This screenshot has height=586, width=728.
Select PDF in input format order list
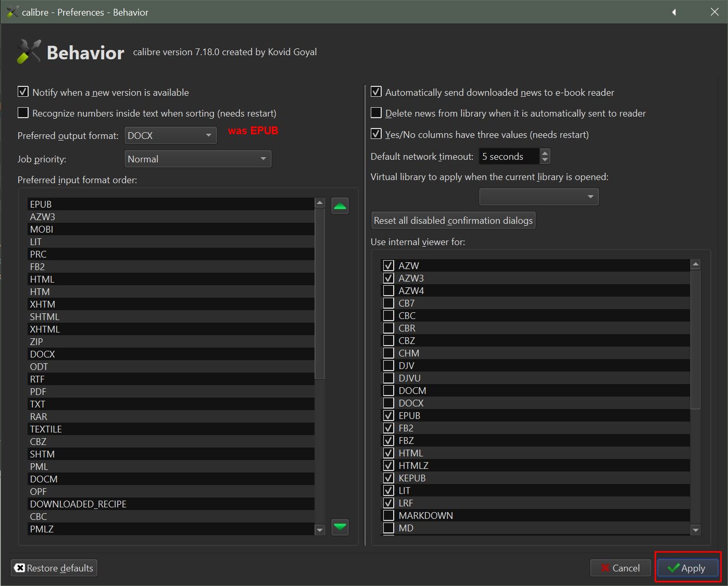(171, 391)
